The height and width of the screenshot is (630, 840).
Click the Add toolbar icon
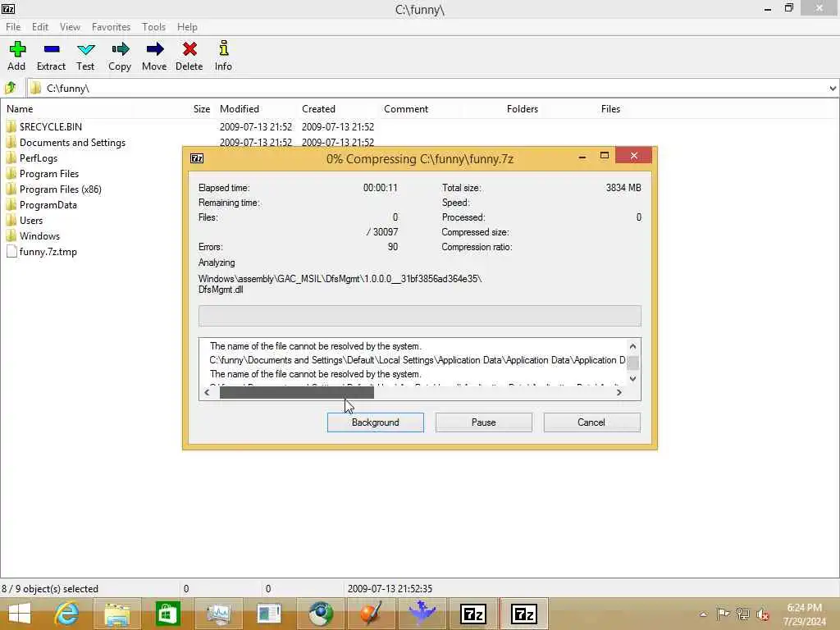[17, 49]
